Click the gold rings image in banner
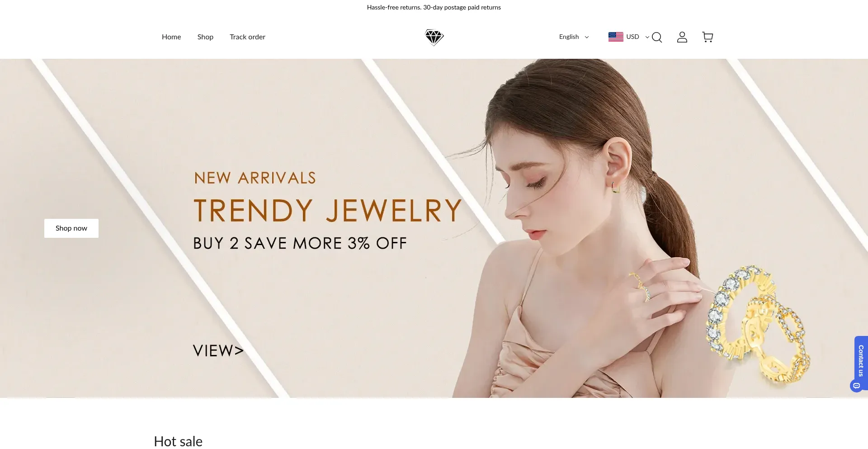The width and height of the screenshot is (868, 449). click(759, 326)
